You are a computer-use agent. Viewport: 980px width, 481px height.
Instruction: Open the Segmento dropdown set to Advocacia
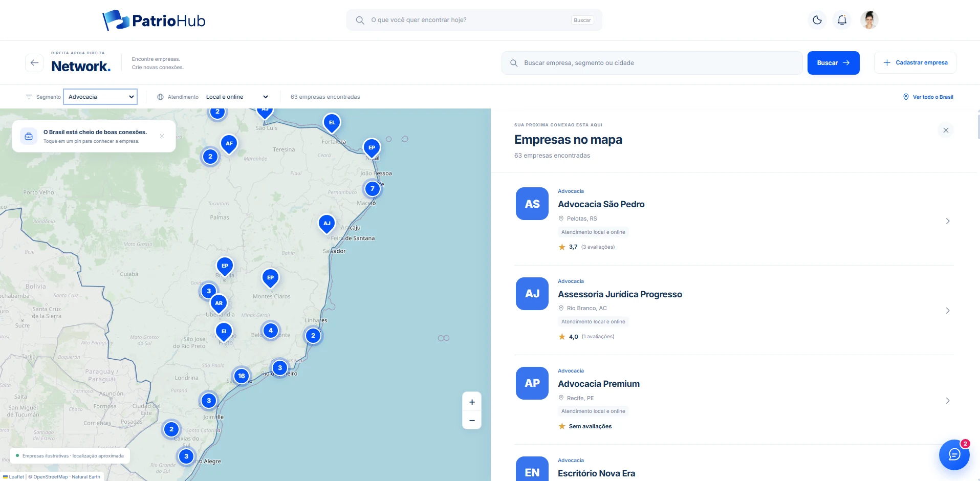[x=100, y=97]
